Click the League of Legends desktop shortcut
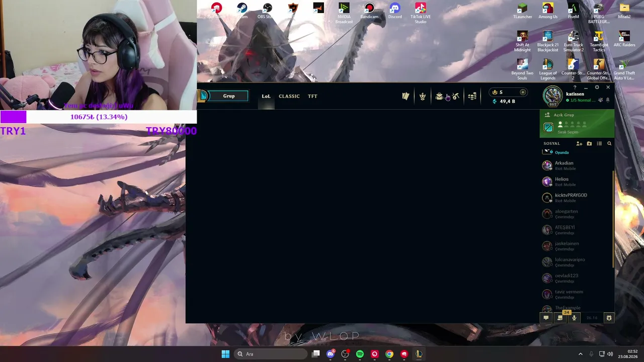This screenshot has height=362, width=644. tap(548, 70)
